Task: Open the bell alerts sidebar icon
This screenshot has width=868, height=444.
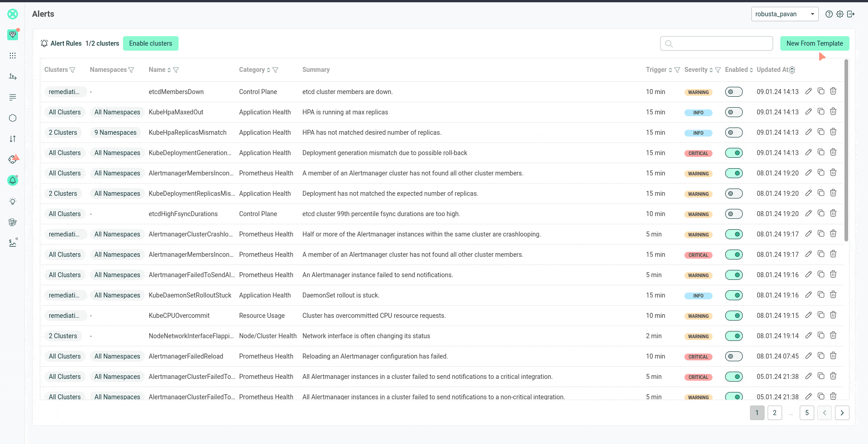Action: tap(13, 180)
